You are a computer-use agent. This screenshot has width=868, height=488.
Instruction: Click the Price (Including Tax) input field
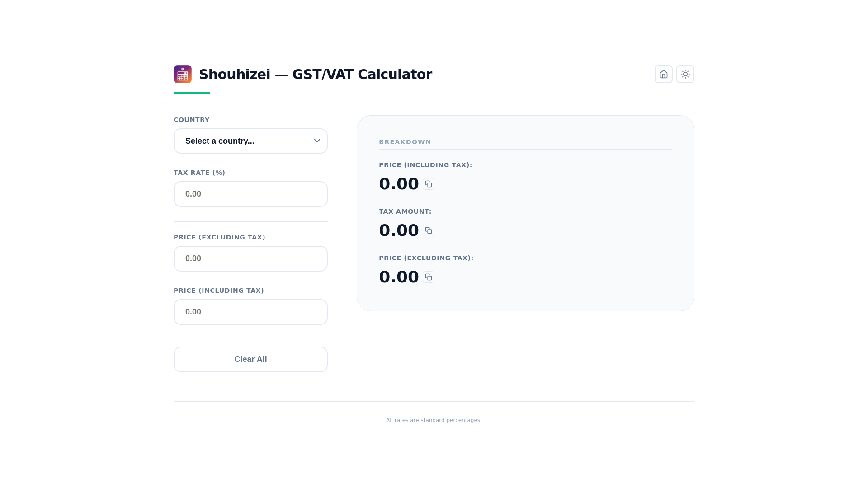250,312
